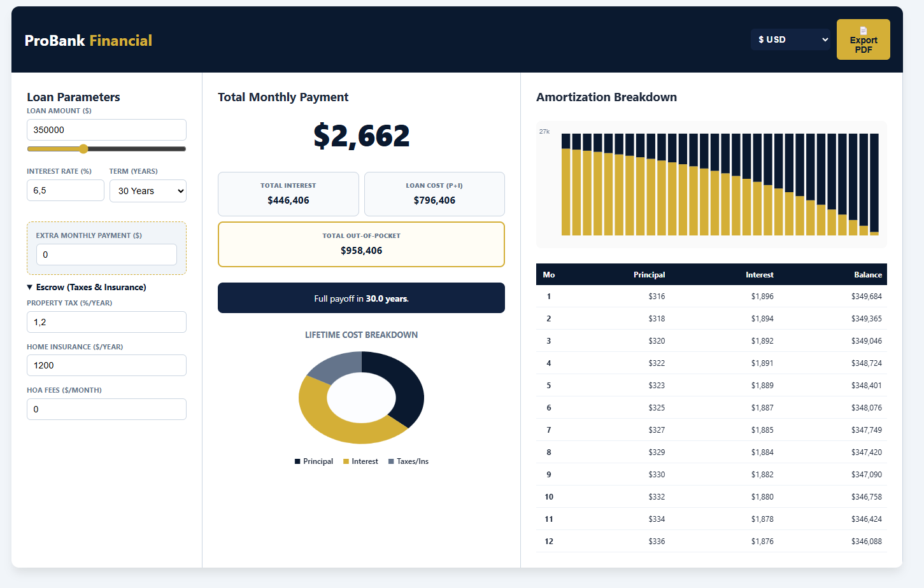The height and width of the screenshot is (588, 924).
Task: Edit the Interest Rate field
Action: tap(66, 190)
